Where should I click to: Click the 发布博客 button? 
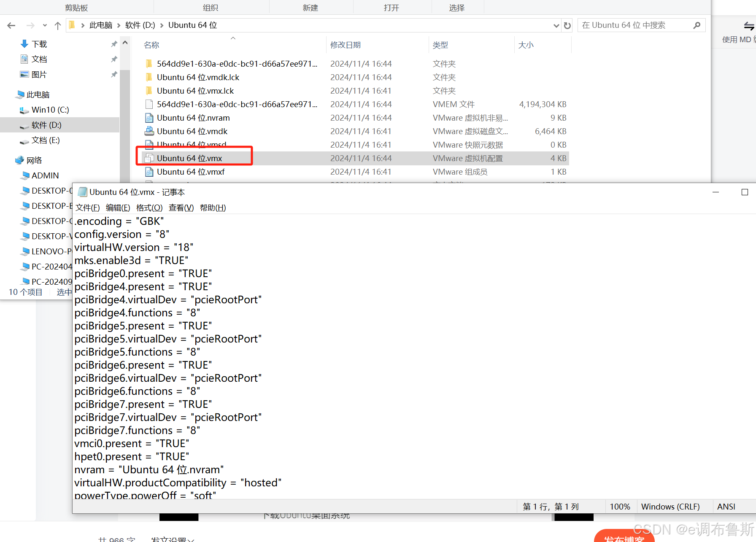point(624,536)
